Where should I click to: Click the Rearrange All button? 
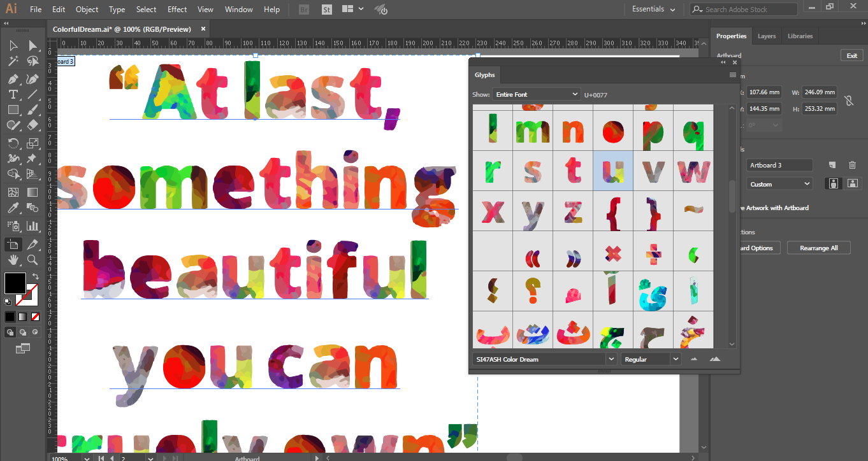(819, 248)
